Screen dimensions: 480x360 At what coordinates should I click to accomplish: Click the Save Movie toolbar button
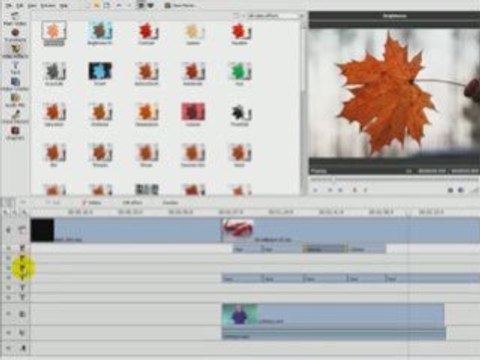pyautogui.click(x=179, y=6)
